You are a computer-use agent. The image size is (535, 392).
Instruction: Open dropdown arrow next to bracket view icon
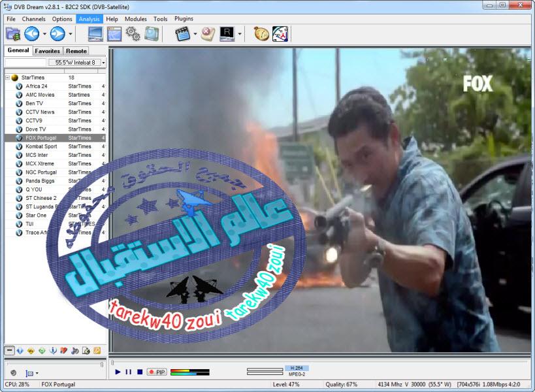[x=37, y=373]
